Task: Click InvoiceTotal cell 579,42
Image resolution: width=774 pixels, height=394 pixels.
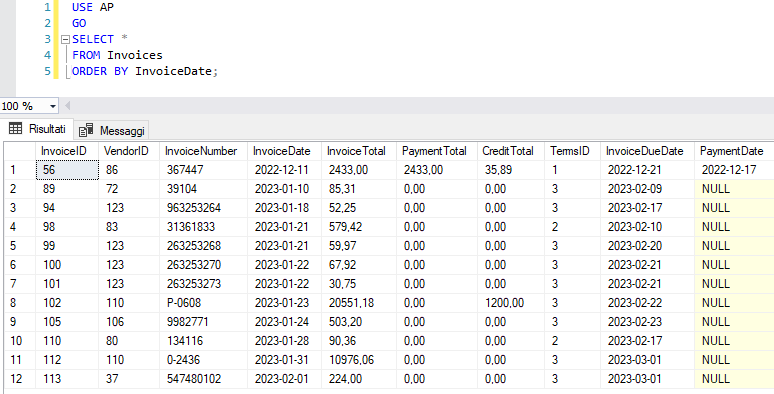Action: point(359,227)
